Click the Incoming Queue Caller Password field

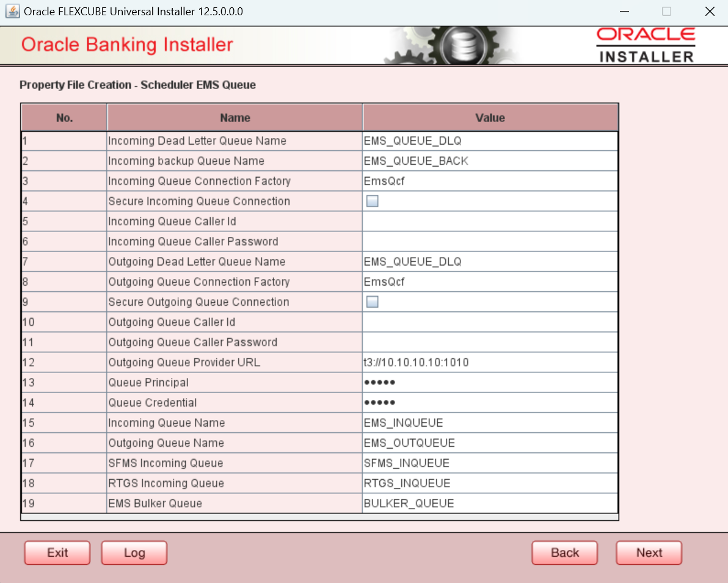(x=490, y=241)
